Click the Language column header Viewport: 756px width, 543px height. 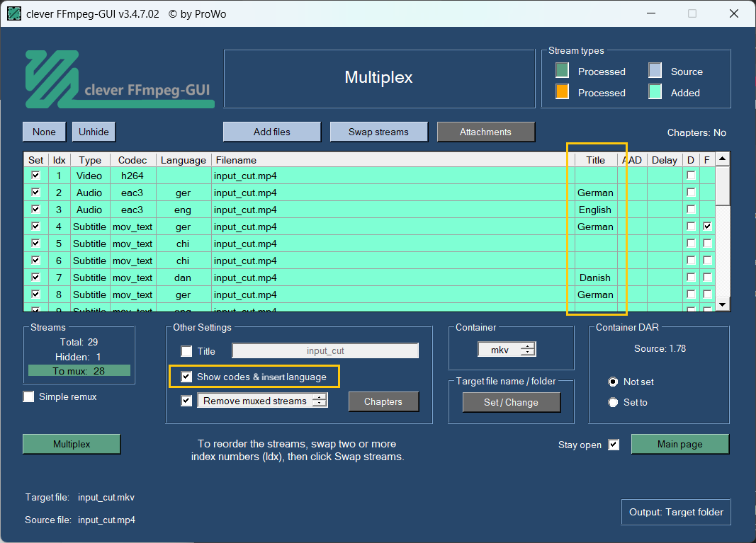tap(184, 160)
